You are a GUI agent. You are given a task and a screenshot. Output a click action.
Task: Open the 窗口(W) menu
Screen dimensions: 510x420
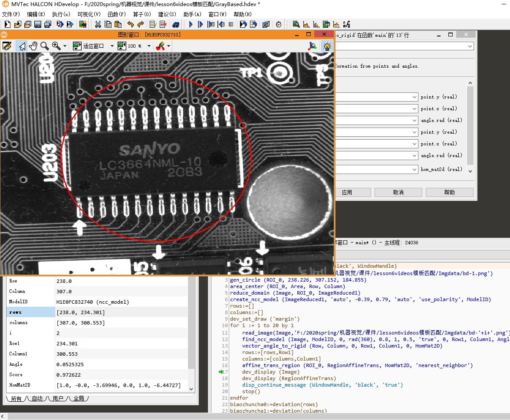217,14
